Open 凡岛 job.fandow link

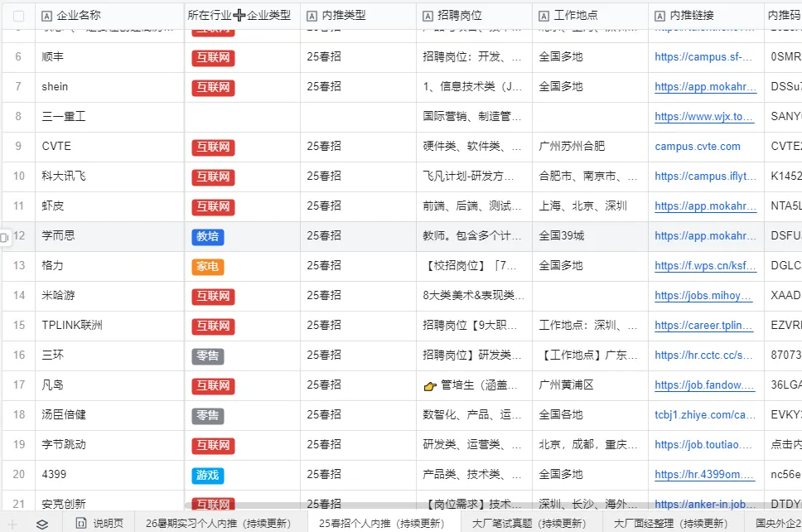pyautogui.click(x=705, y=385)
